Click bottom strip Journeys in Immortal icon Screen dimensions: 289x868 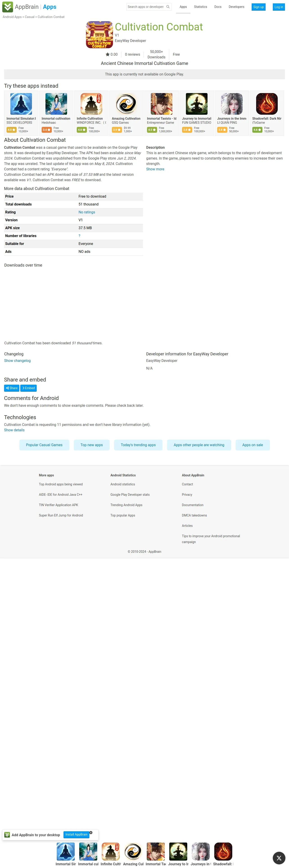point(201,852)
